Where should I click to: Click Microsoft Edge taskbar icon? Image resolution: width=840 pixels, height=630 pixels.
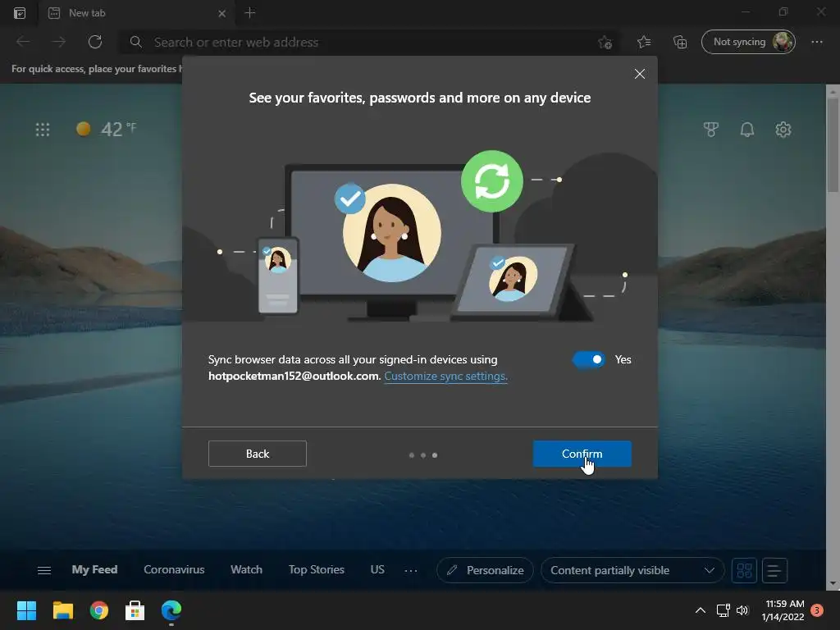(171, 610)
